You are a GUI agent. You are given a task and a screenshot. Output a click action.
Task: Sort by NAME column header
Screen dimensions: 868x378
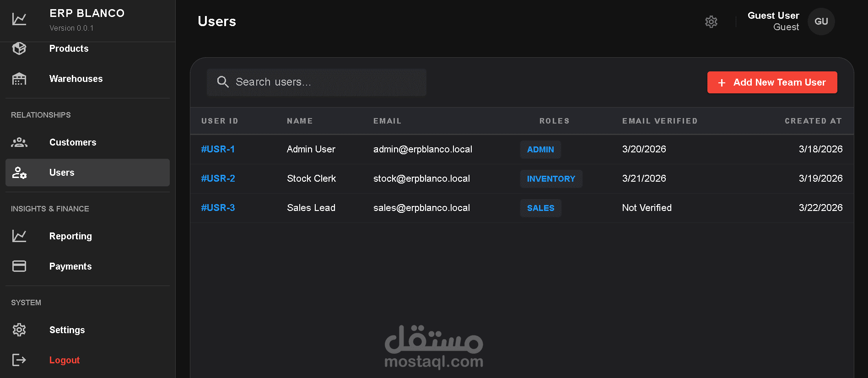tap(300, 121)
